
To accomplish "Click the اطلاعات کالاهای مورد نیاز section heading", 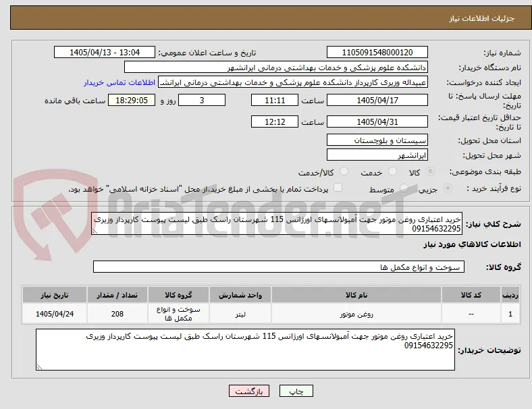I will point(472,244).
